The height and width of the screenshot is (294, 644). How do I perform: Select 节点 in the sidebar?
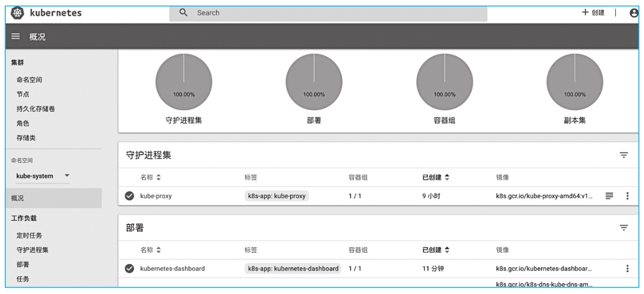coord(23,94)
